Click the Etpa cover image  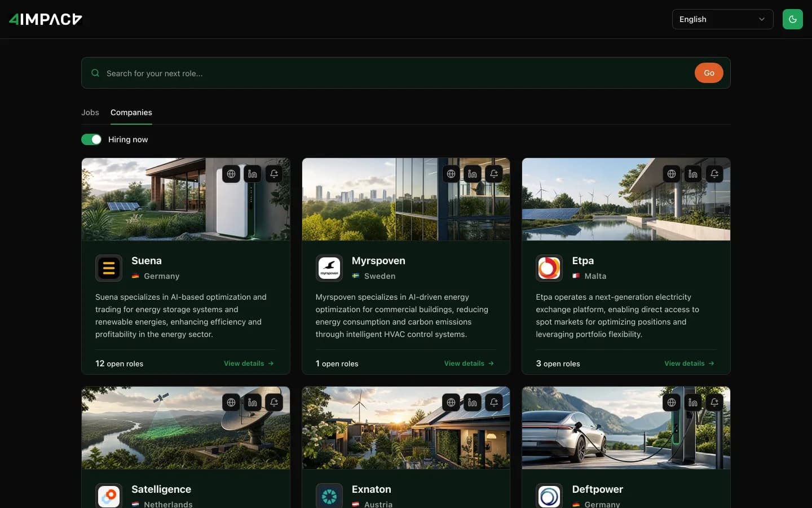[626, 199]
